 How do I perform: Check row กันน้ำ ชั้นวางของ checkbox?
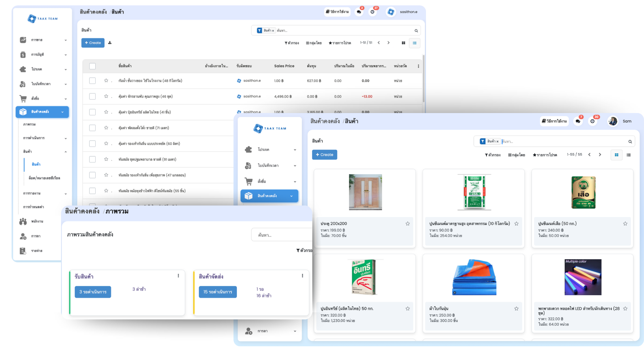pyautogui.click(x=93, y=81)
